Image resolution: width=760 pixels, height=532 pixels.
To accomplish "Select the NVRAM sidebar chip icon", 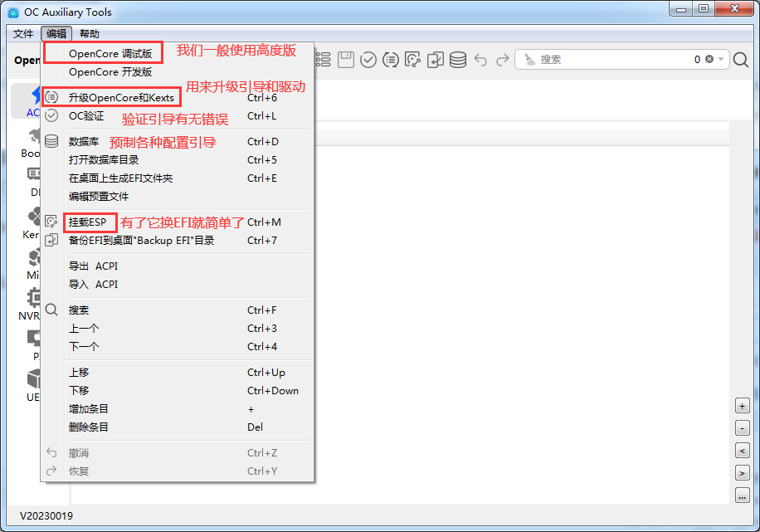I will click(35, 297).
